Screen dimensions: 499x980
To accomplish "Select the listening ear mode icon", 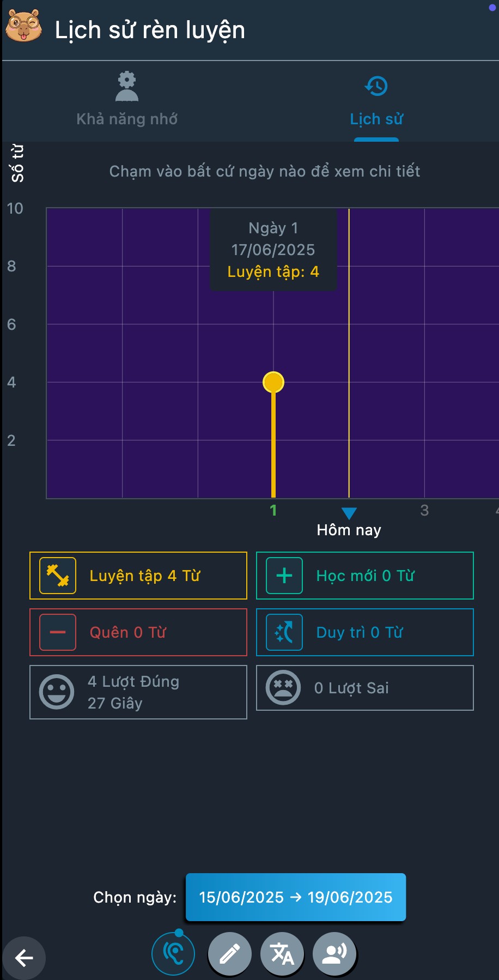I will tap(173, 954).
